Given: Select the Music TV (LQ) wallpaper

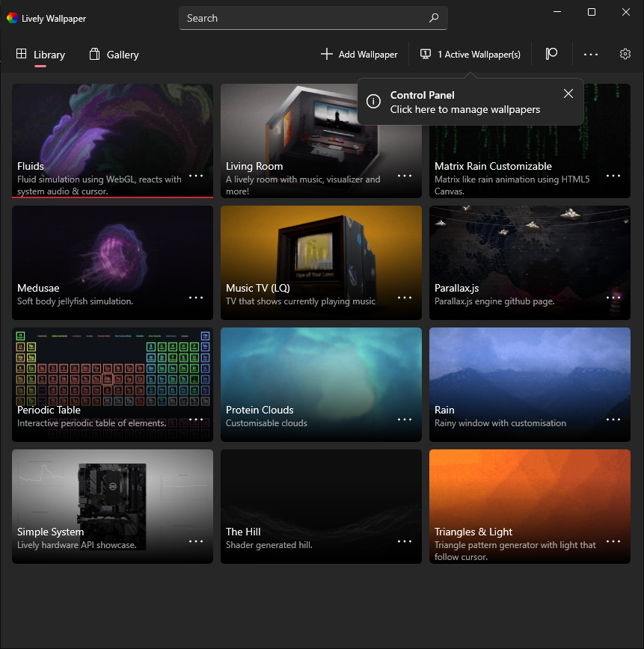Looking at the screenshot, I should tap(322, 263).
